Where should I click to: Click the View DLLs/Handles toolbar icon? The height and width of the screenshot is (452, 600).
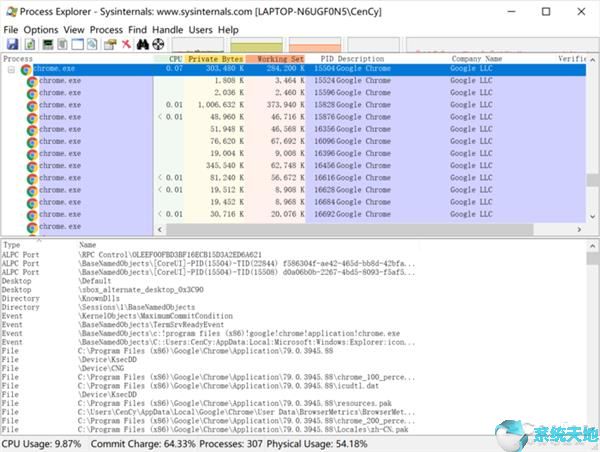click(92, 44)
